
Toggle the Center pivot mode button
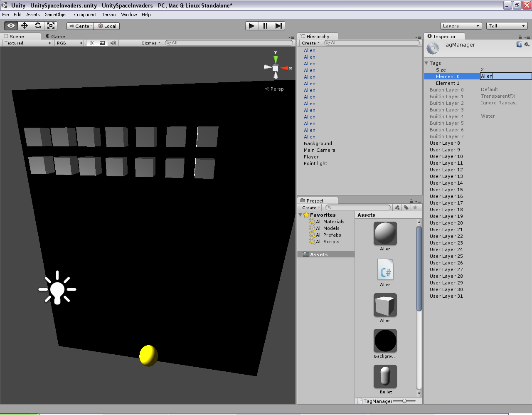pos(79,26)
